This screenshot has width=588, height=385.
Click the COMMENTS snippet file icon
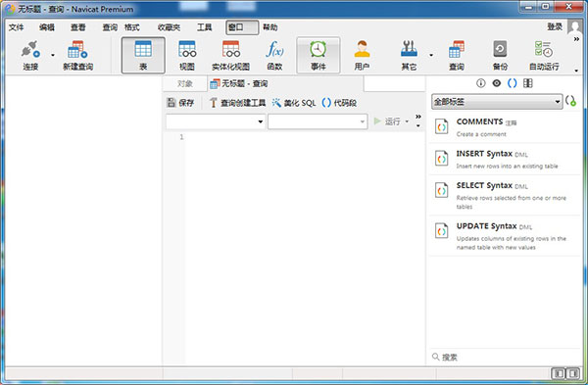click(441, 126)
